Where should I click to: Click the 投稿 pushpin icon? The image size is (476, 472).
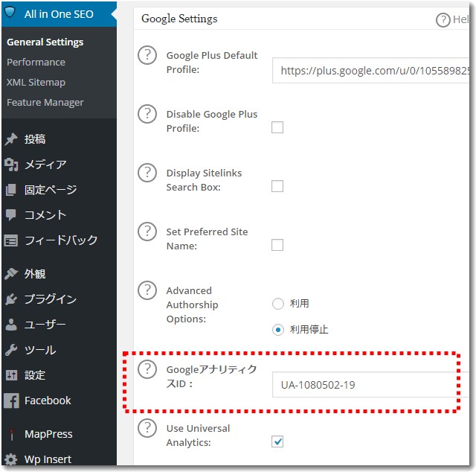click(x=11, y=139)
